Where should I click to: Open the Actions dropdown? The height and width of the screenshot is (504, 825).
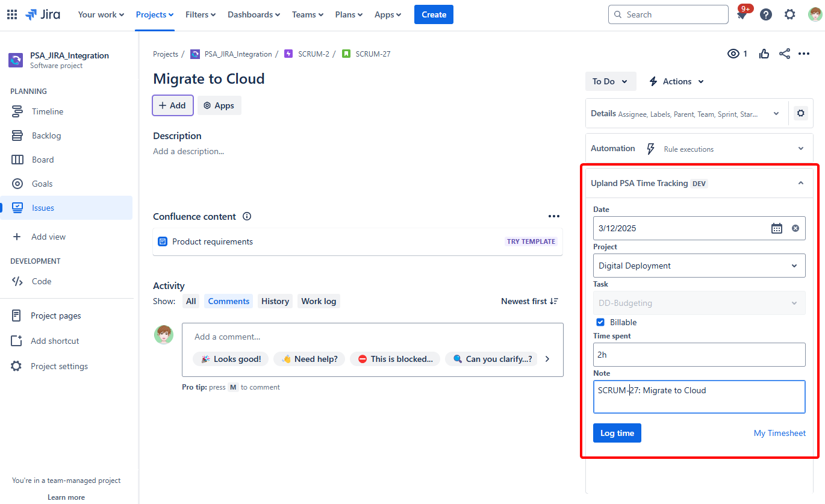(x=676, y=81)
